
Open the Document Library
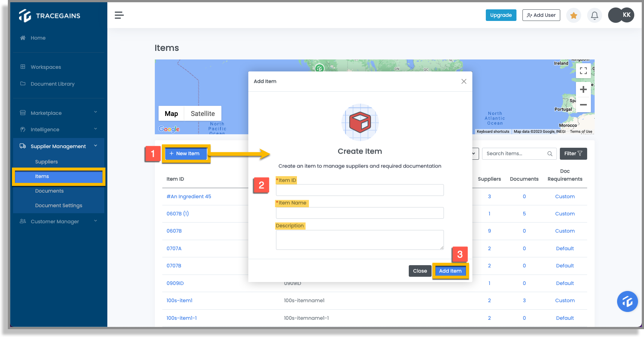[52, 84]
